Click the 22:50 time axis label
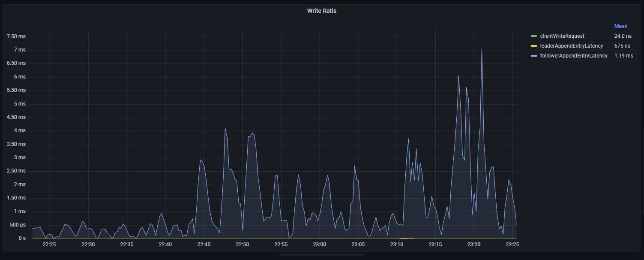Screen dimensions: 644x260 click(x=242, y=245)
